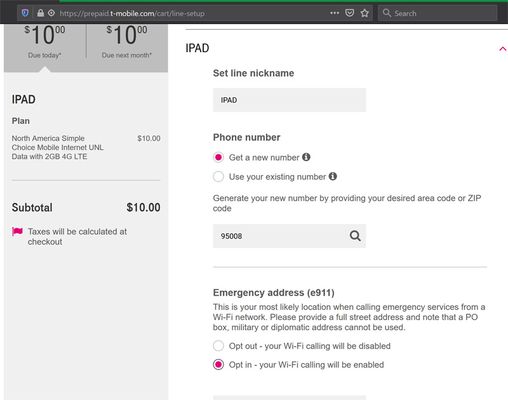Click the info icon beside Get a new number
The width and height of the screenshot is (508, 400).
pos(306,157)
